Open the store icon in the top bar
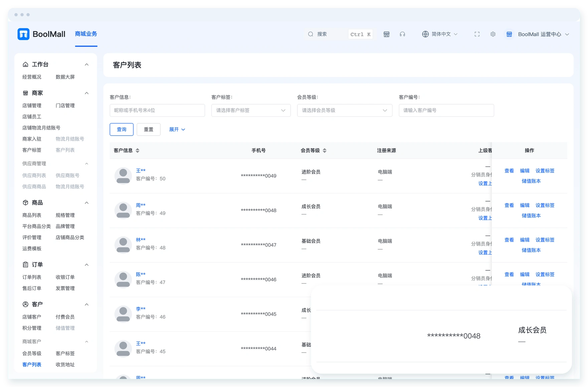 [387, 34]
